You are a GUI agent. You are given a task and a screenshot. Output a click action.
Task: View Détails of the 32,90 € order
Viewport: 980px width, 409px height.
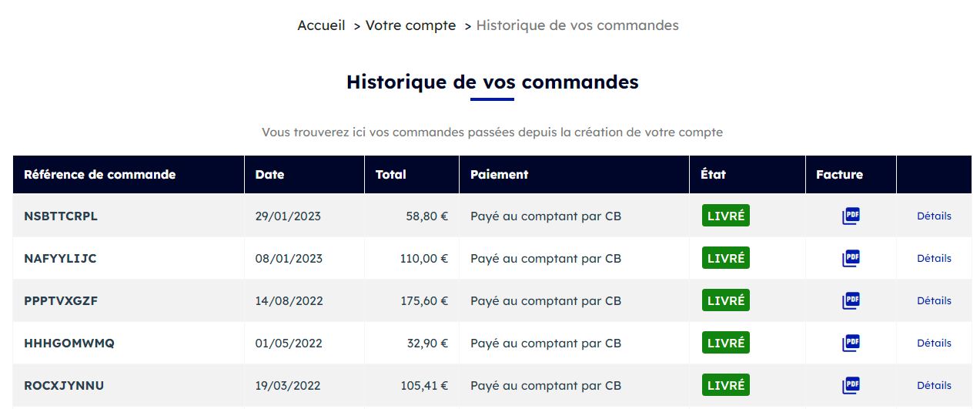coord(934,344)
